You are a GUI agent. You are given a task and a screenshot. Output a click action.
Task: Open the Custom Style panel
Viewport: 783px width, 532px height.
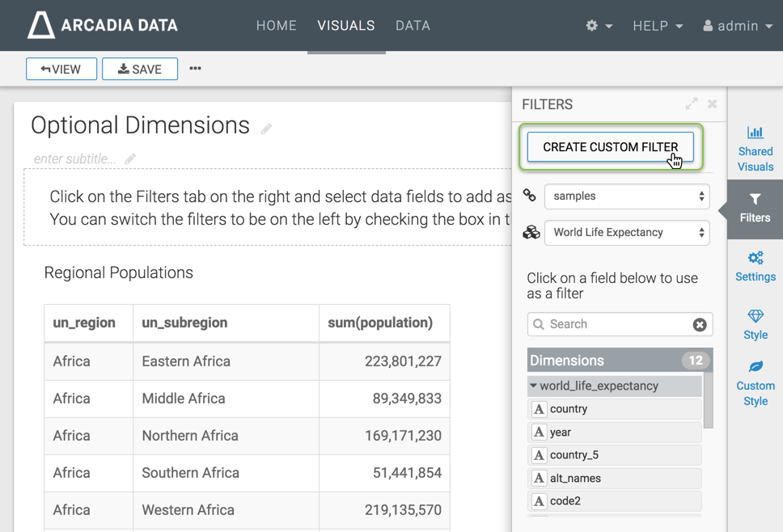755,383
